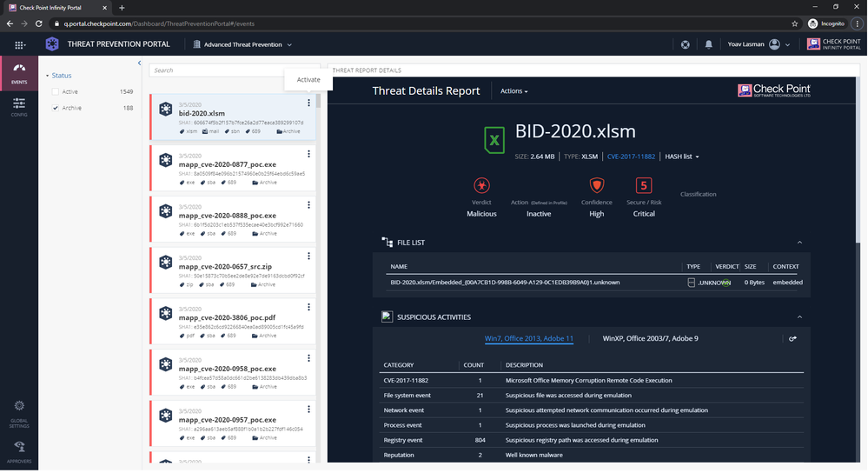The width and height of the screenshot is (868, 473).
Task: Go back in browser history
Action: point(10,23)
